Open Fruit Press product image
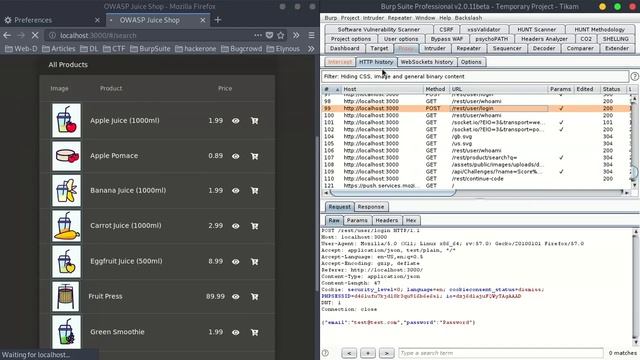 tap(66, 296)
